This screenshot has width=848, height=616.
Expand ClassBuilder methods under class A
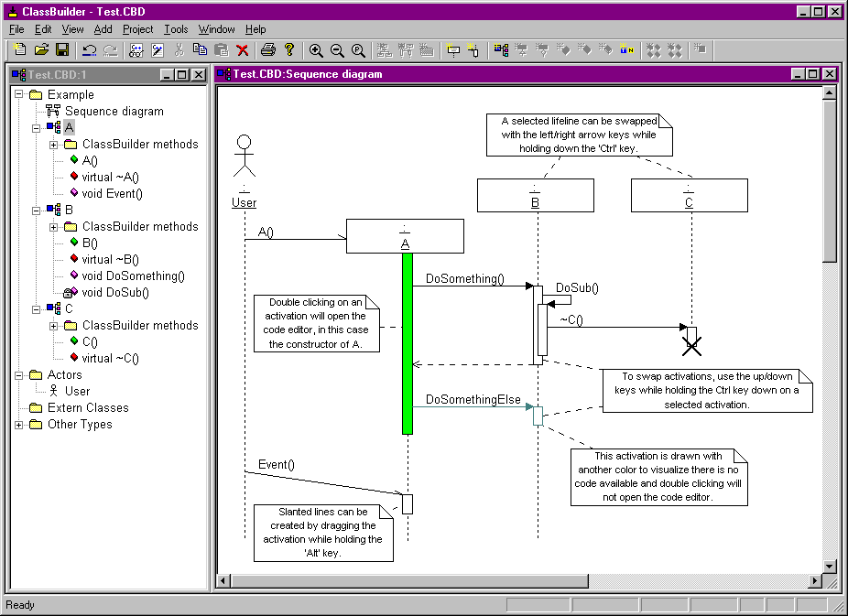tap(53, 145)
